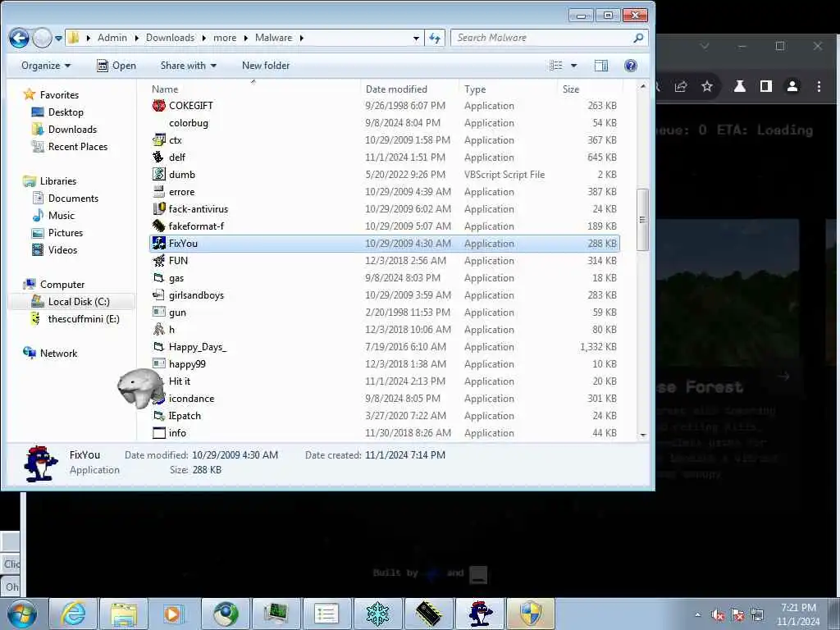Click the girlsandboys file icon

click(x=158, y=295)
